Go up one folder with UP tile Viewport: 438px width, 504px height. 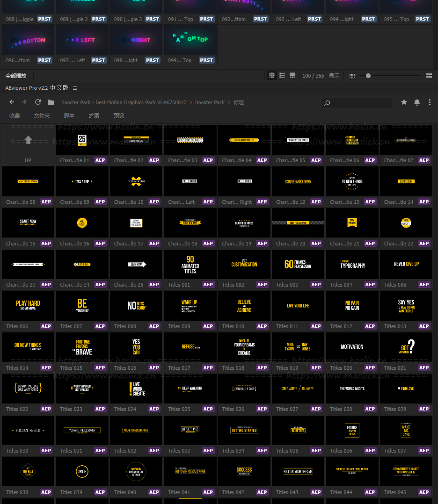28,145
